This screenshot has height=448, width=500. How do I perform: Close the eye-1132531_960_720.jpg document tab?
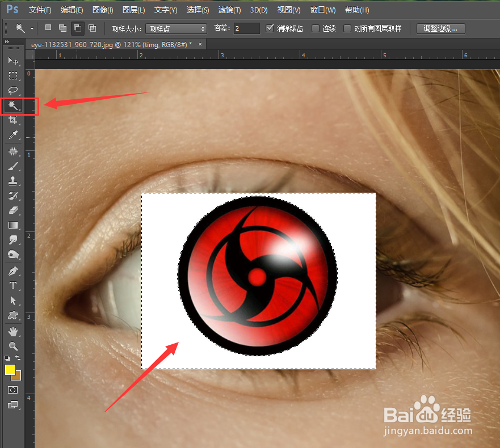click(x=200, y=44)
